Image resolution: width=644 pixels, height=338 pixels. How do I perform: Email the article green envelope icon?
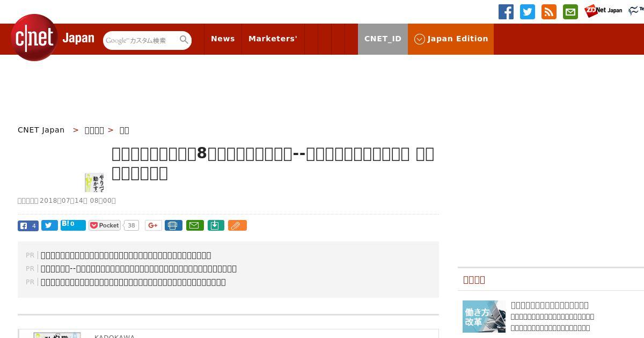(x=195, y=225)
